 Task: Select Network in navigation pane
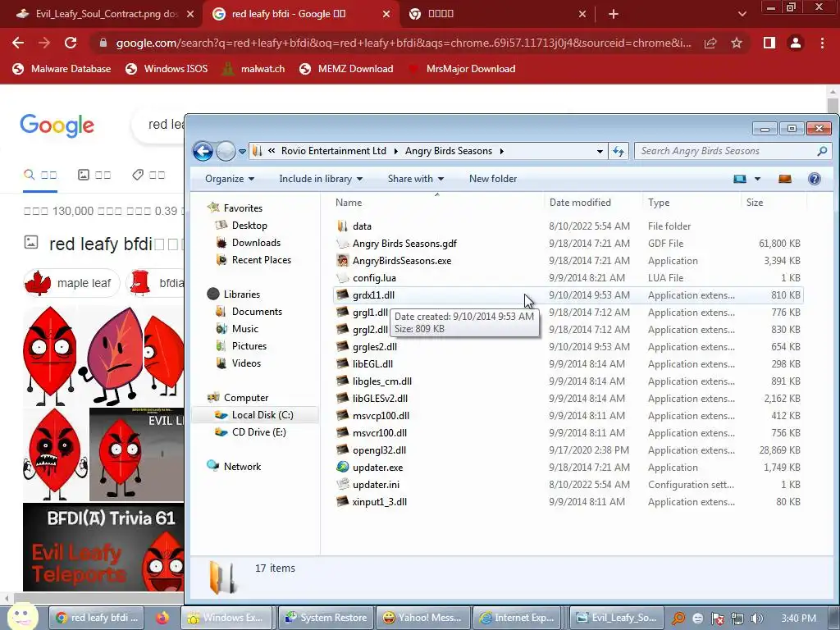[242, 466]
